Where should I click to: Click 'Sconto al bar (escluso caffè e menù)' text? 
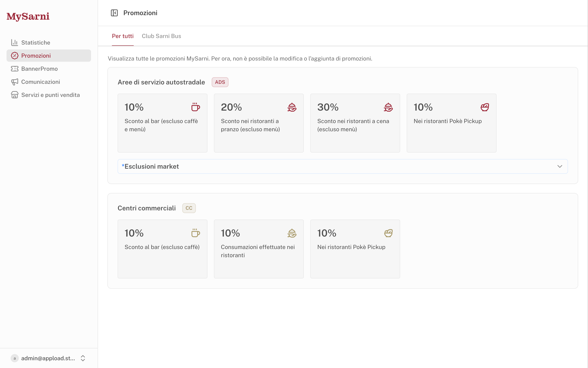point(161,125)
